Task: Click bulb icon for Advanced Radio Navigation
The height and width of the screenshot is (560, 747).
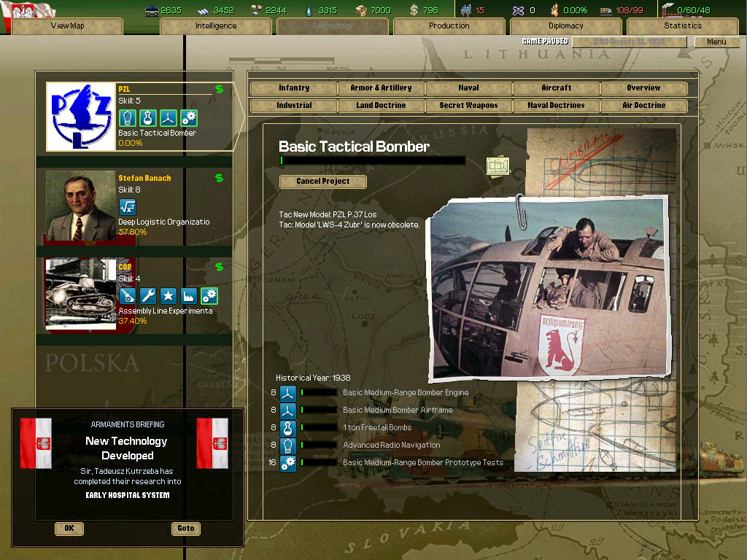Action: click(x=287, y=446)
